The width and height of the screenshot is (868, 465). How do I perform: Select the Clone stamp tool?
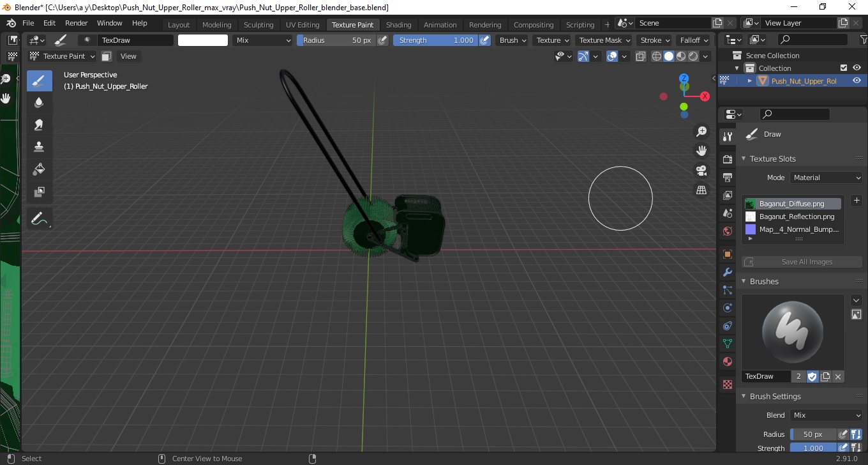(x=39, y=147)
